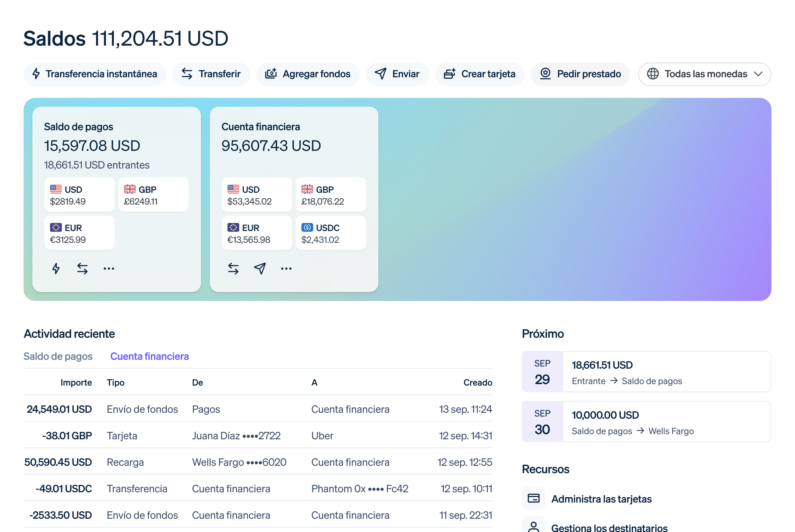This screenshot has width=795, height=532.
Task: Open Administra las tarjetas
Action: 601,499
